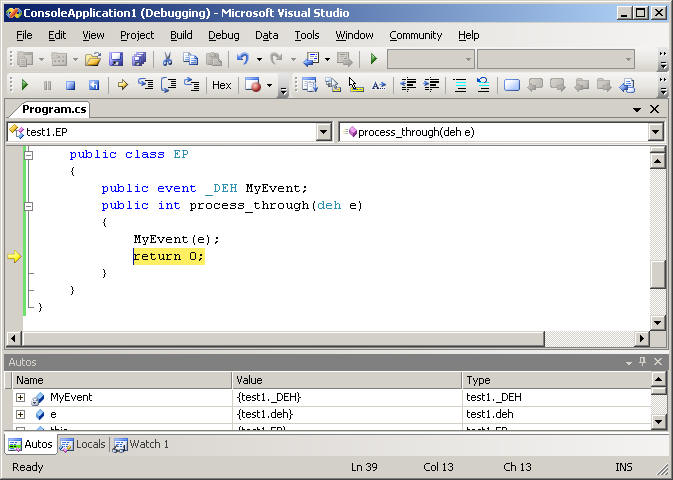Open the Debug menu

pyautogui.click(x=223, y=35)
